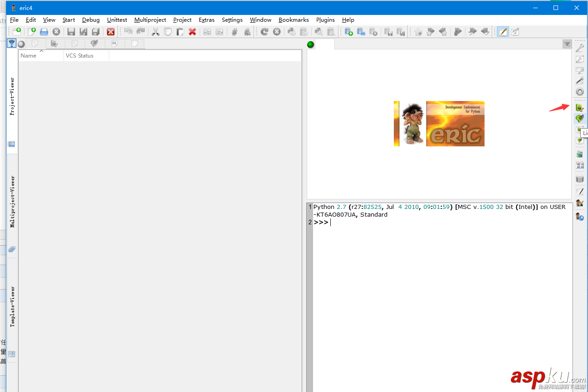Refresh using the circular arrow toolbar icon

click(x=264, y=31)
